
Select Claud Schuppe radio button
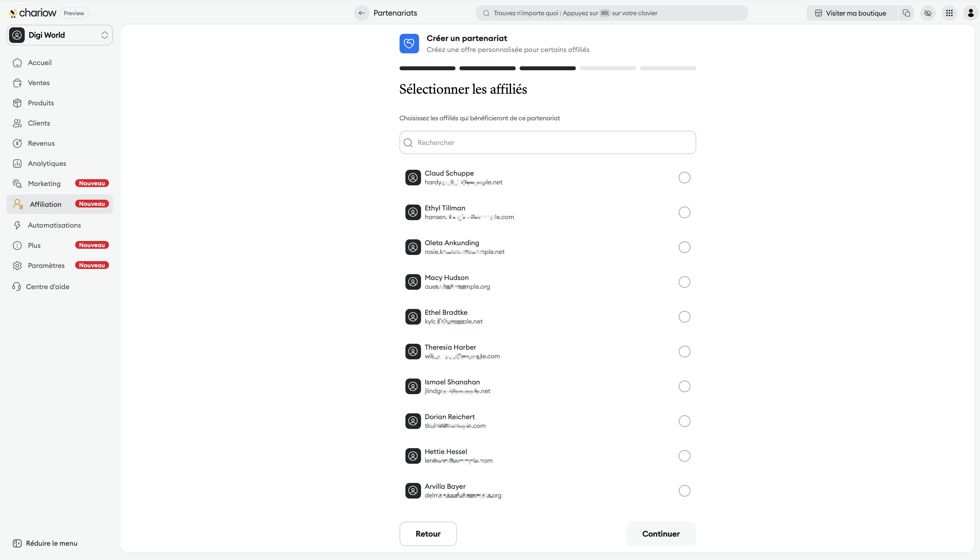click(x=684, y=177)
